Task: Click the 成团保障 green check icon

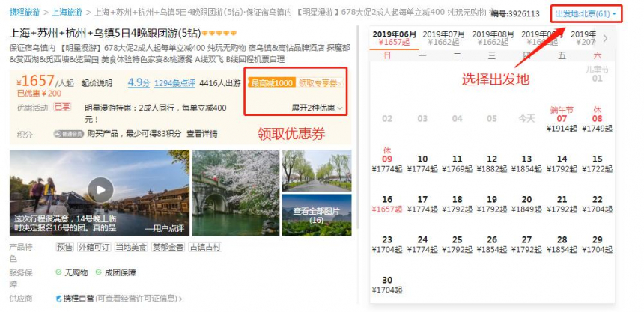Action: pos(99,272)
